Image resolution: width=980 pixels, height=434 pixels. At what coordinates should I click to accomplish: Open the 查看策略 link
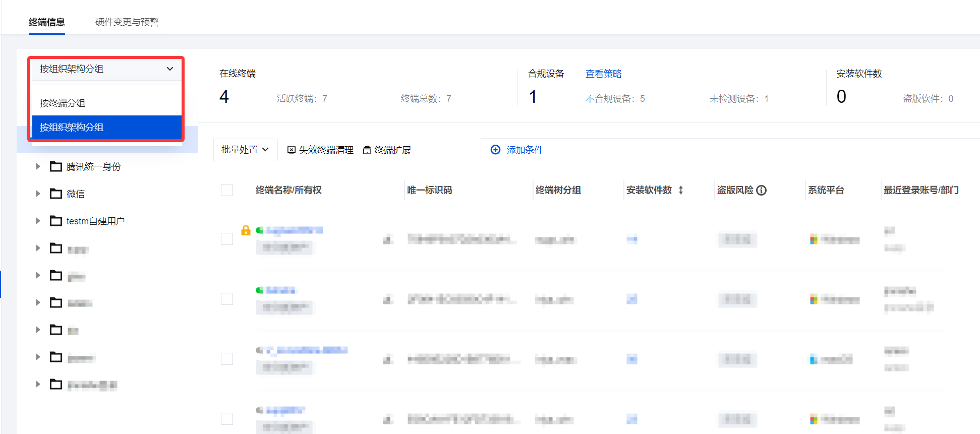click(x=603, y=74)
